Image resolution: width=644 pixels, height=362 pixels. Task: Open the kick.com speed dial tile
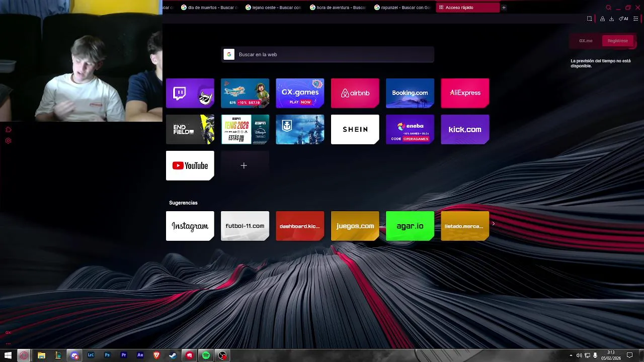pyautogui.click(x=465, y=129)
